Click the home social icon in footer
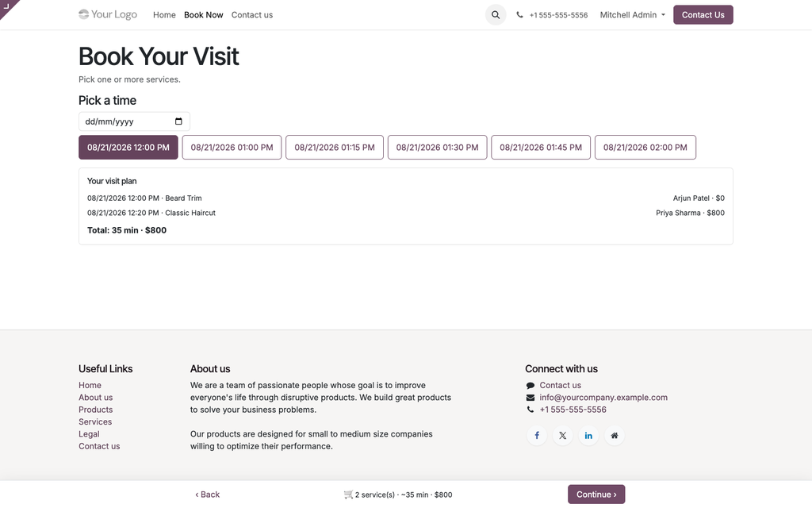 point(615,436)
